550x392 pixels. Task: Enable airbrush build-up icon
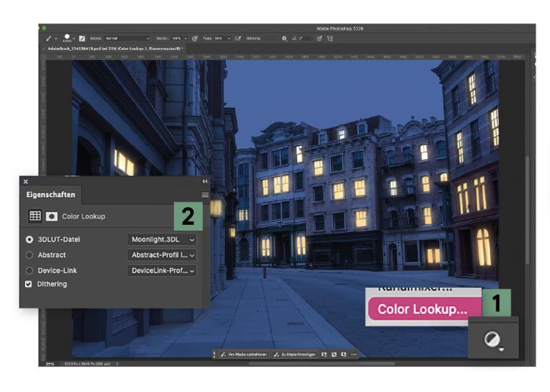(x=238, y=39)
